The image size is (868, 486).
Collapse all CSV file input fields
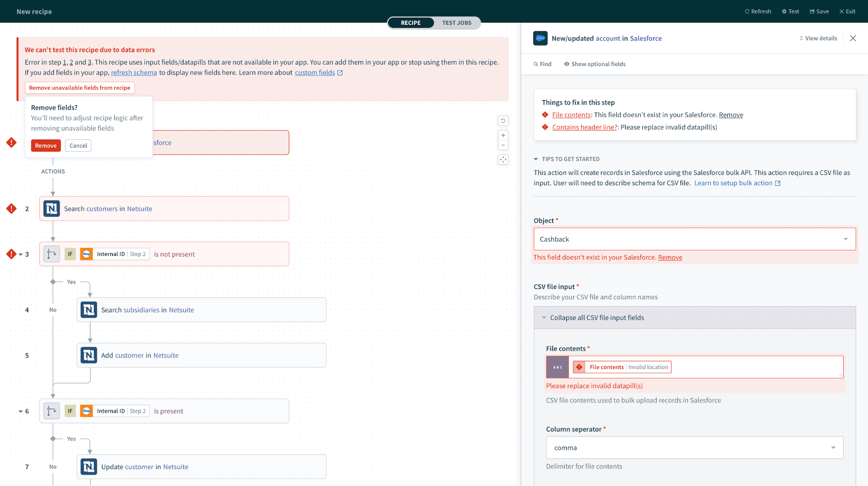pyautogui.click(x=597, y=318)
